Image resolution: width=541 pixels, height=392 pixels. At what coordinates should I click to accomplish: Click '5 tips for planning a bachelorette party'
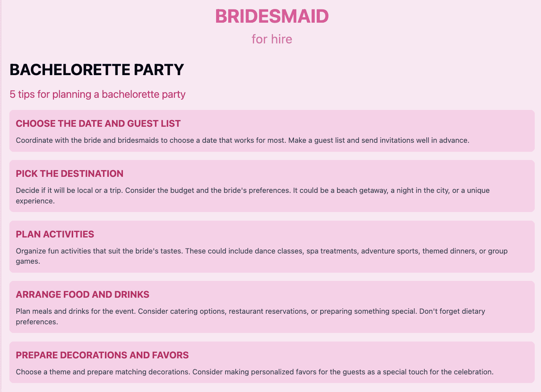click(97, 94)
